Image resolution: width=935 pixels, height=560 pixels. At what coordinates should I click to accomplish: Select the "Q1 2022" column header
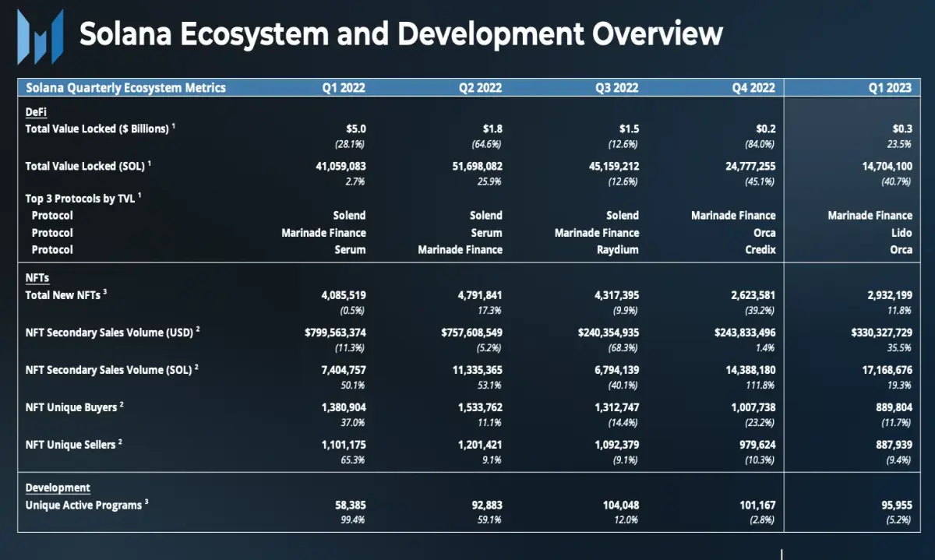[x=344, y=88]
